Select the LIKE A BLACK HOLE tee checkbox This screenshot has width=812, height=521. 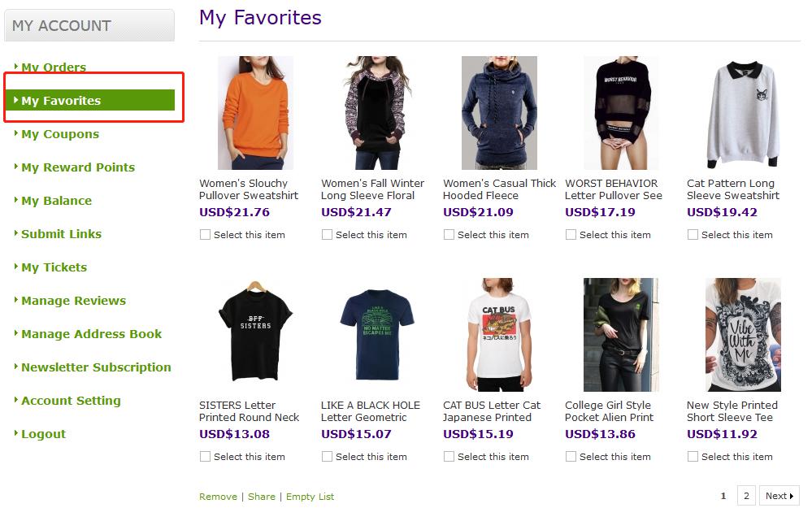tap(327, 456)
